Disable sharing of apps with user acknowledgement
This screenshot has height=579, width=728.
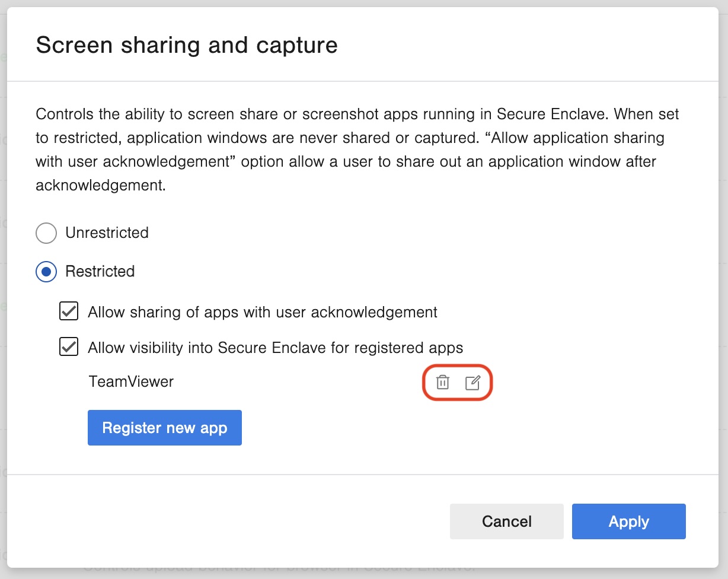pos(68,311)
